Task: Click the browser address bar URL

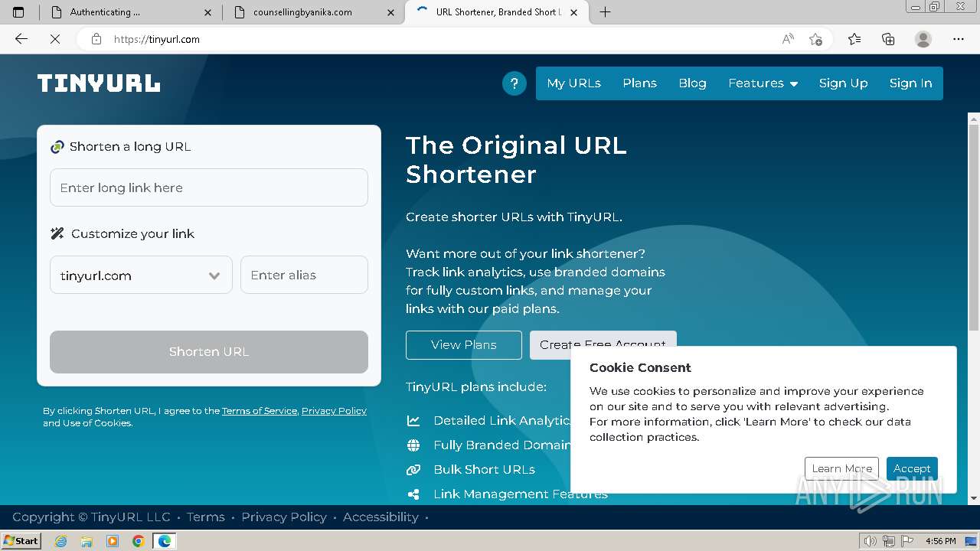Action: pos(157,39)
